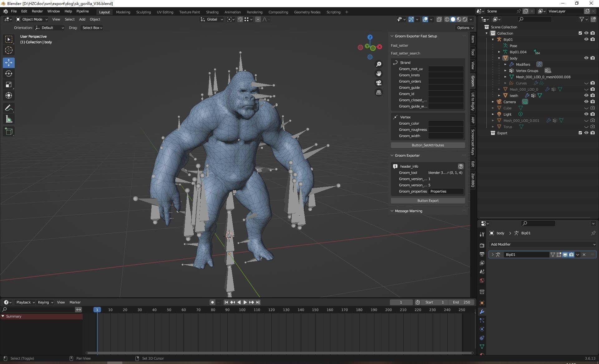Click Button Export

(428, 201)
